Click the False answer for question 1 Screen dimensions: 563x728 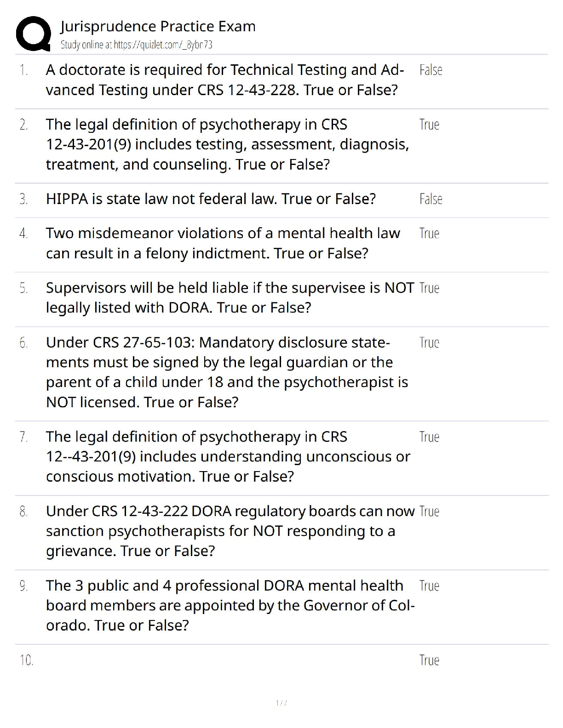point(431,70)
